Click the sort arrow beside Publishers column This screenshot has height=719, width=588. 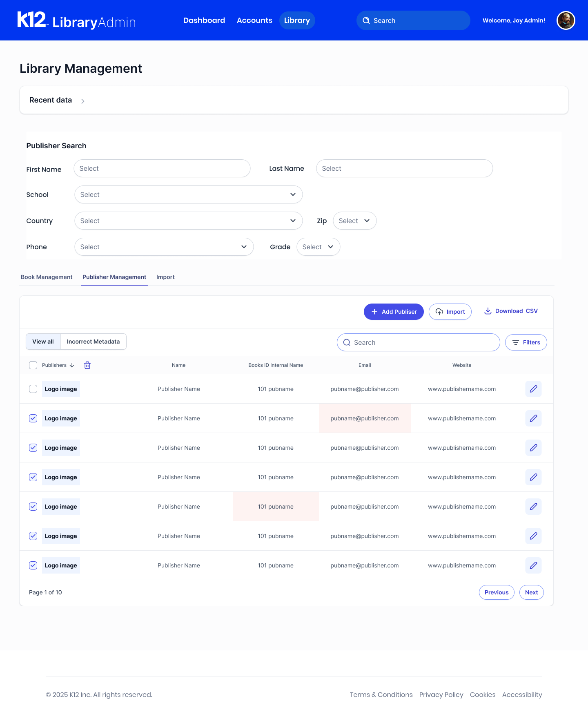[x=72, y=365]
